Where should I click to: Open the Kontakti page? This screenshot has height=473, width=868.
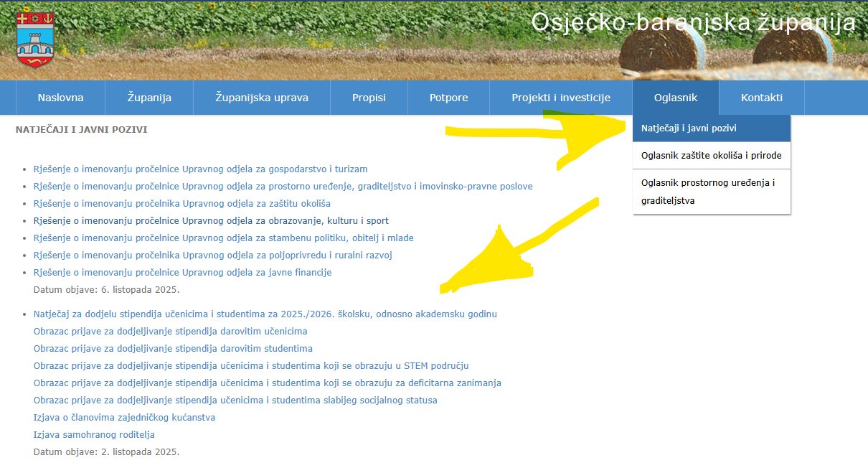click(x=761, y=98)
